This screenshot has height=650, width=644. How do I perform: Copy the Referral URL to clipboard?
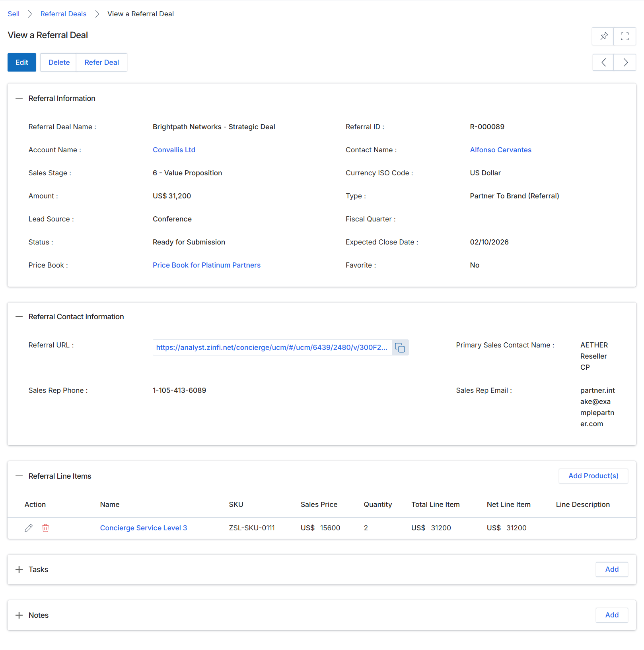400,347
